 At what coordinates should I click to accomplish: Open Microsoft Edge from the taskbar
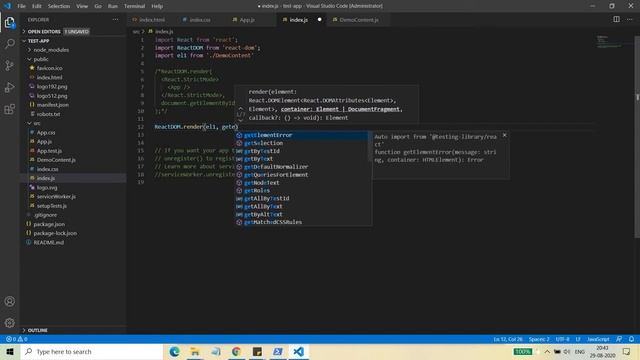tap(174, 351)
